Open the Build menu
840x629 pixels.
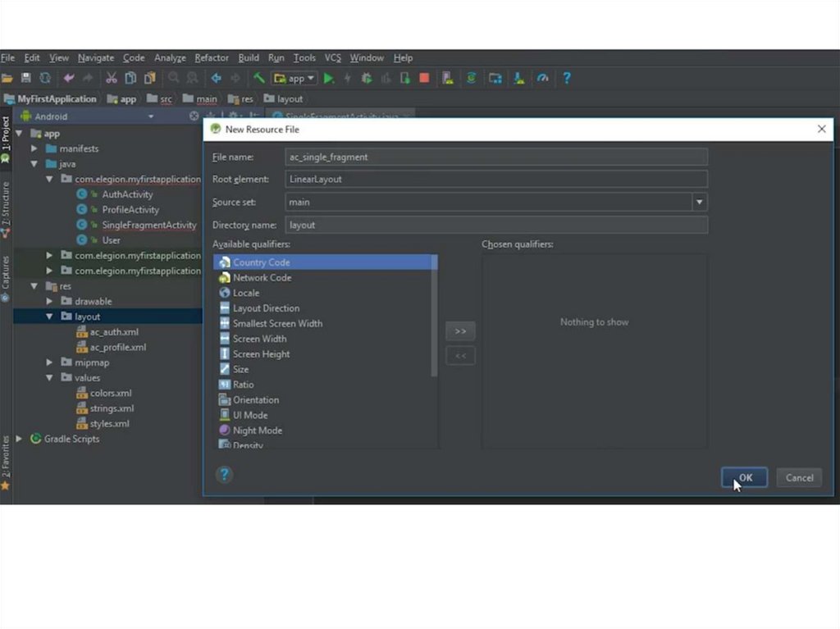(249, 58)
